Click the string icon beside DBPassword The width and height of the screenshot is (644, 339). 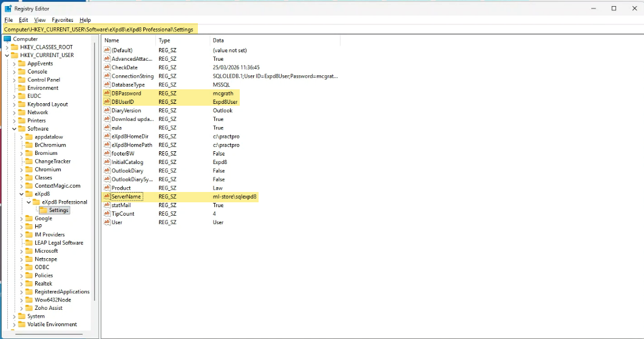pos(107,94)
